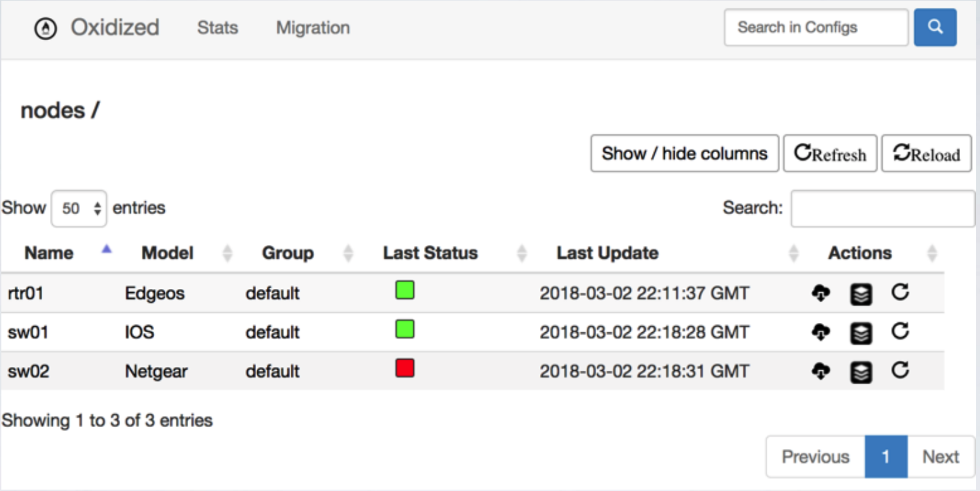Screen dimensions: 980x491
Task: Sort table by Name column
Action: (x=49, y=253)
